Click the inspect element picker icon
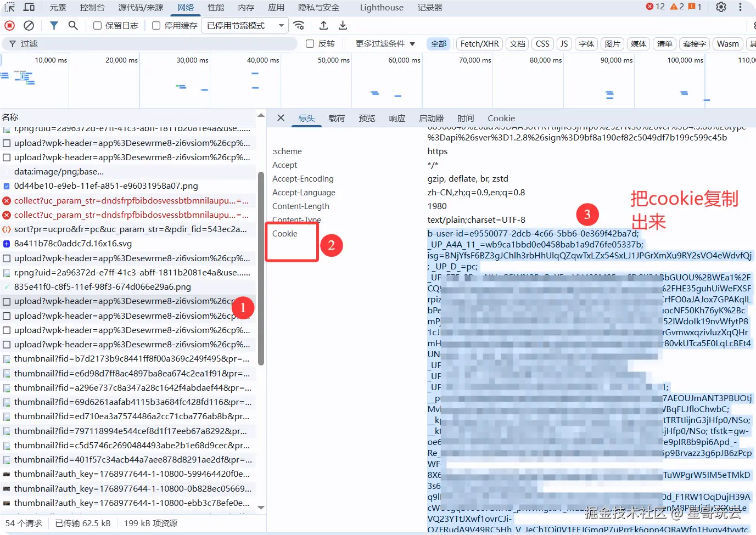 [x=10, y=7]
